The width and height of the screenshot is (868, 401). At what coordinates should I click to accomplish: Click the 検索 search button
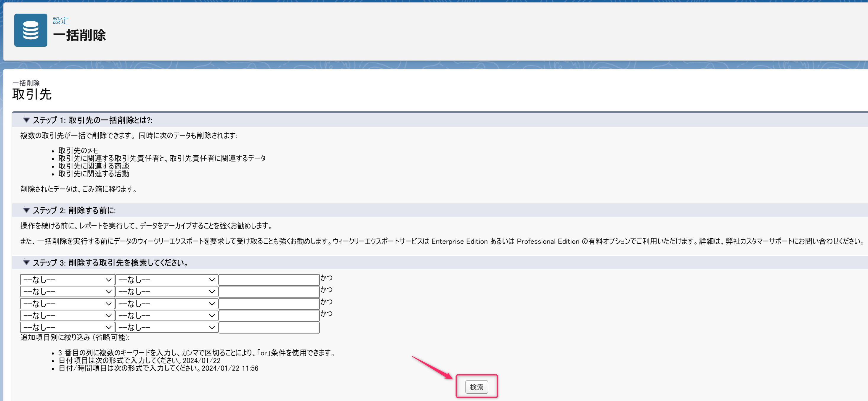476,387
